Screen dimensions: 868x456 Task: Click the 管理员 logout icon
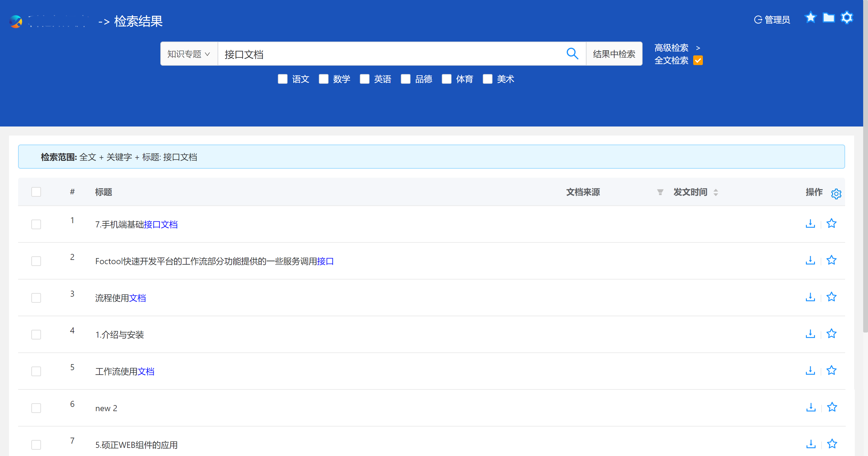758,20
